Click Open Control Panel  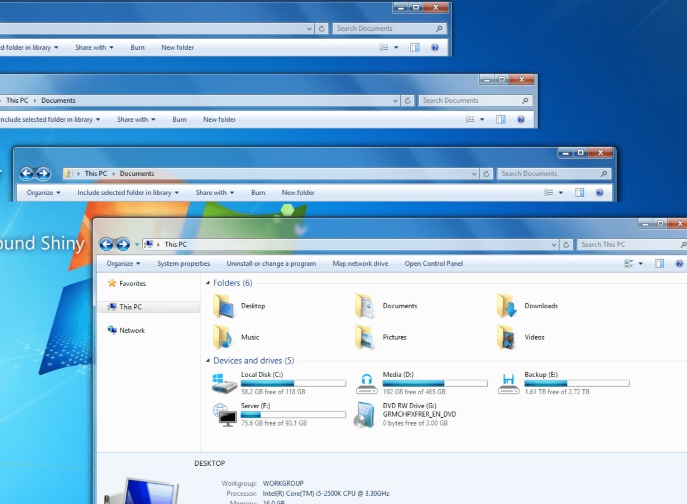coord(434,263)
